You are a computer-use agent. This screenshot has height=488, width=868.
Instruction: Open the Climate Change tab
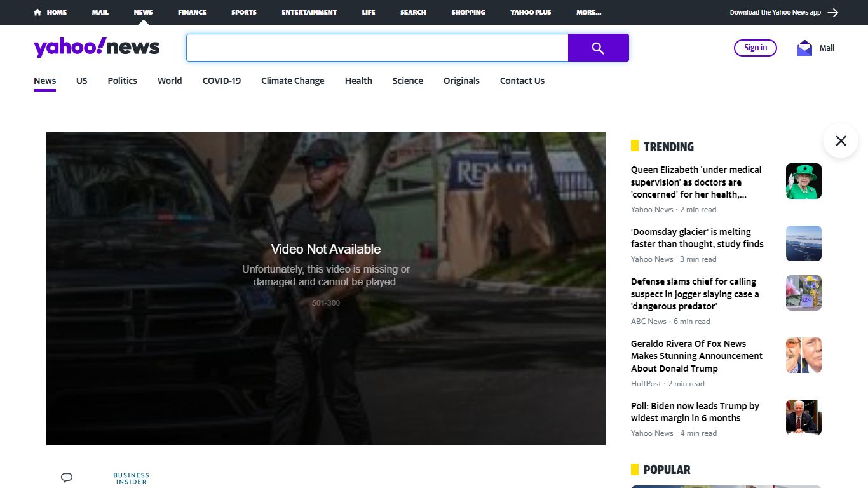tap(293, 81)
